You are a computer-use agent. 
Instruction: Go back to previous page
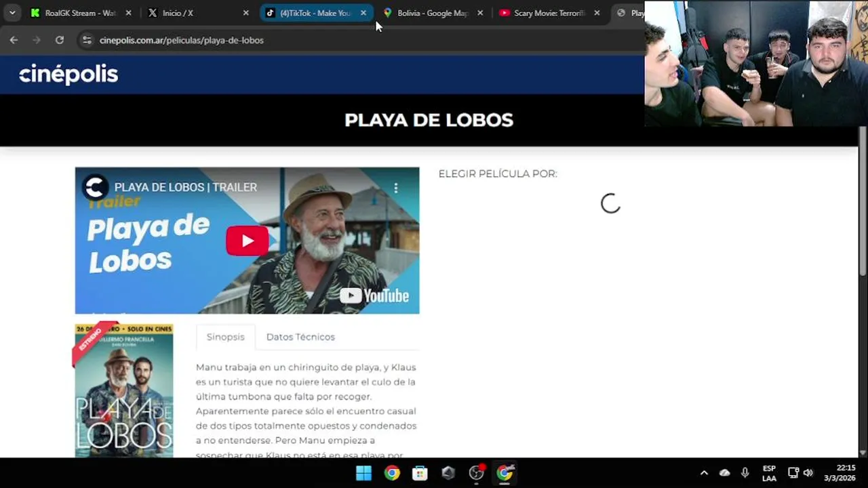[x=14, y=40]
